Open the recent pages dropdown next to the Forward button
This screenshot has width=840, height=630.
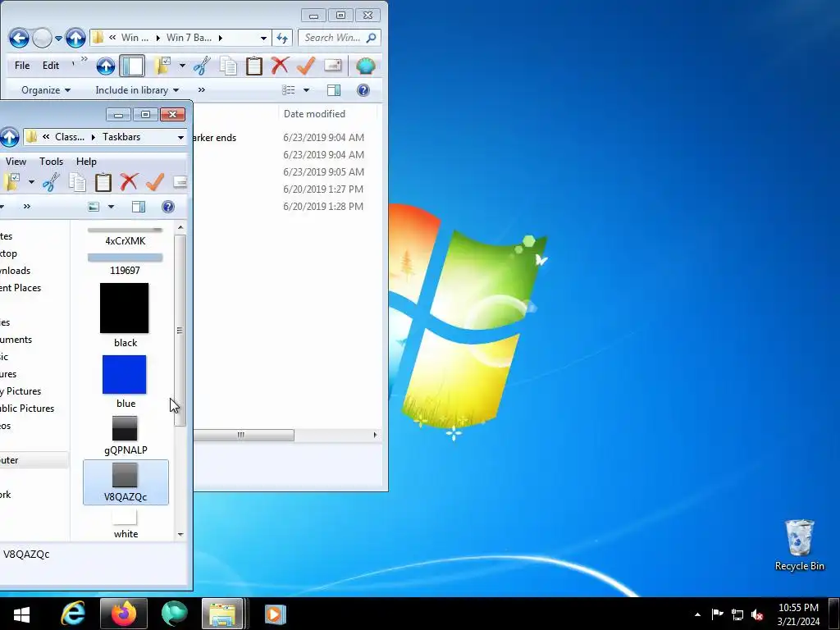click(58, 39)
